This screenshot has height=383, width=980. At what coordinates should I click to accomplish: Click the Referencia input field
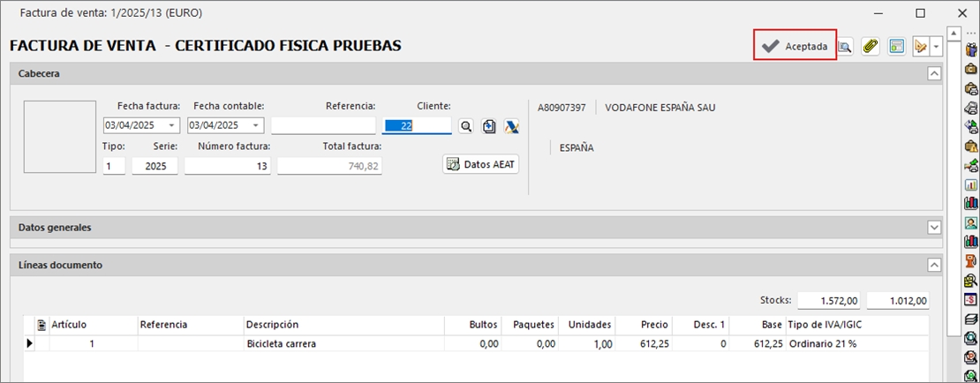[323, 125]
